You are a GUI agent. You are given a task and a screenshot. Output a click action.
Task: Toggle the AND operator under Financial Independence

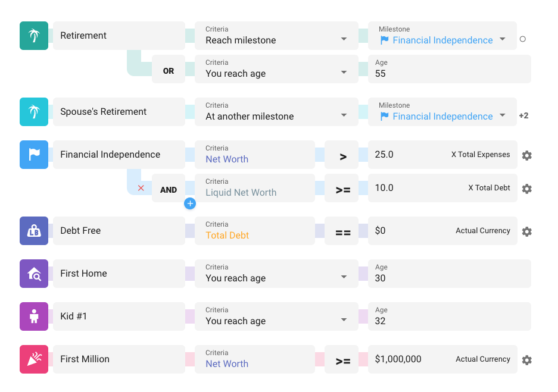pos(168,189)
